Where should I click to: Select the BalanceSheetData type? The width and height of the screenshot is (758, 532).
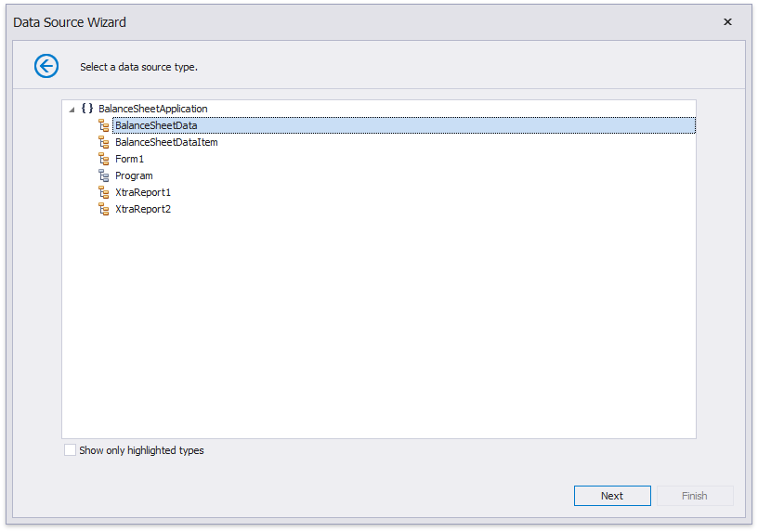[404, 125]
